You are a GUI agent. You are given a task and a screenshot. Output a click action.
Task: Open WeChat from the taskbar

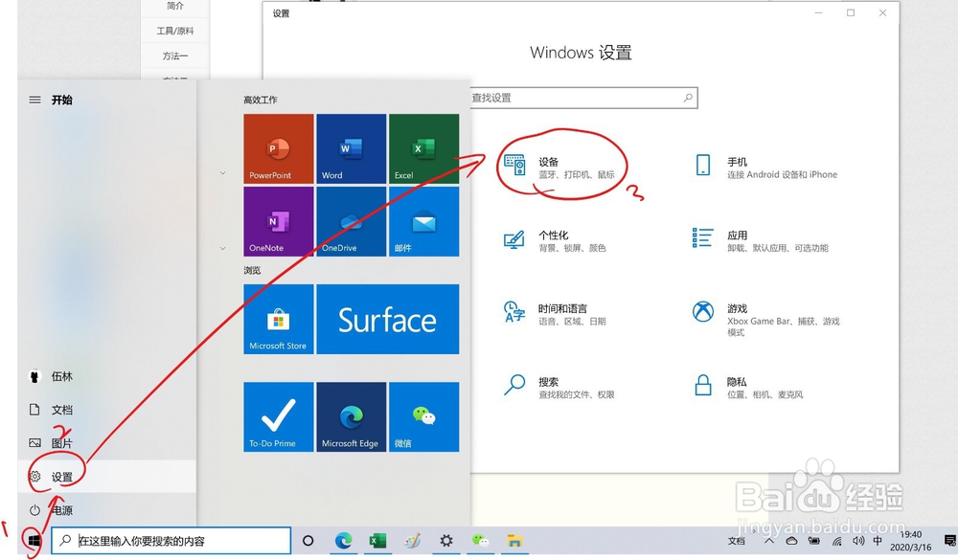[x=481, y=541]
